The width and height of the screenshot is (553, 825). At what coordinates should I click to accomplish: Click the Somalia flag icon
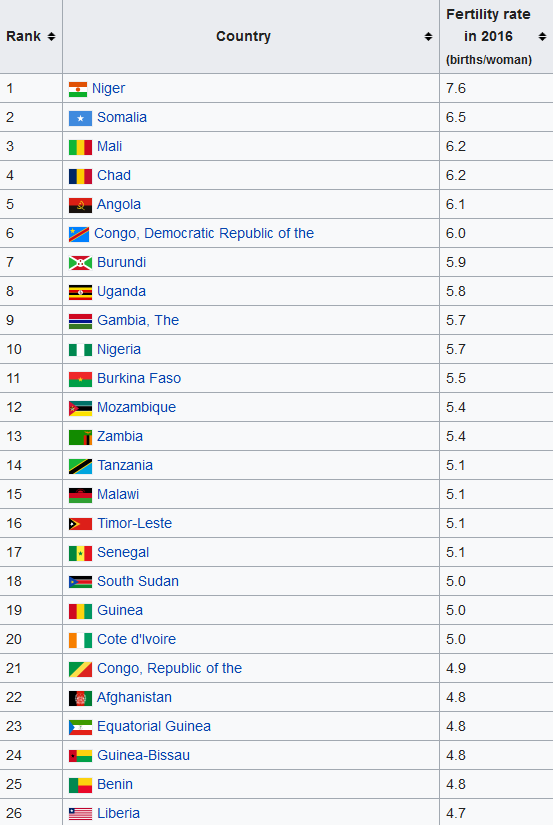[x=81, y=118]
